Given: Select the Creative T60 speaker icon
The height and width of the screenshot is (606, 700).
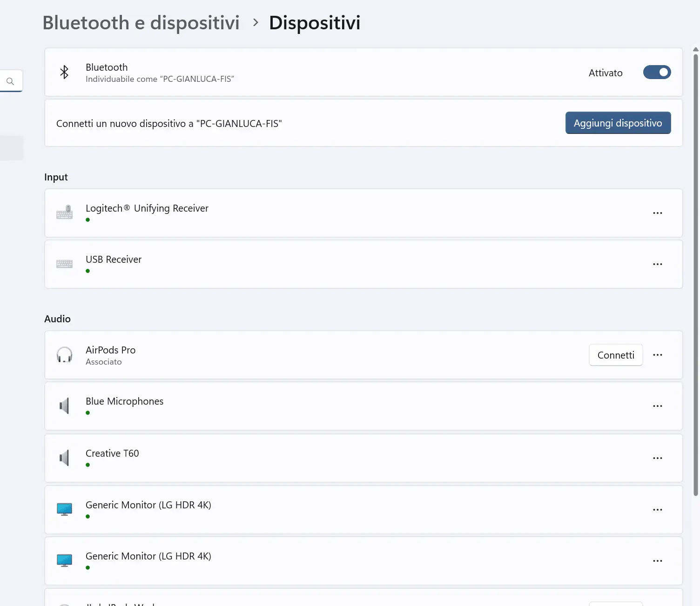Looking at the screenshot, I should click(x=64, y=458).
